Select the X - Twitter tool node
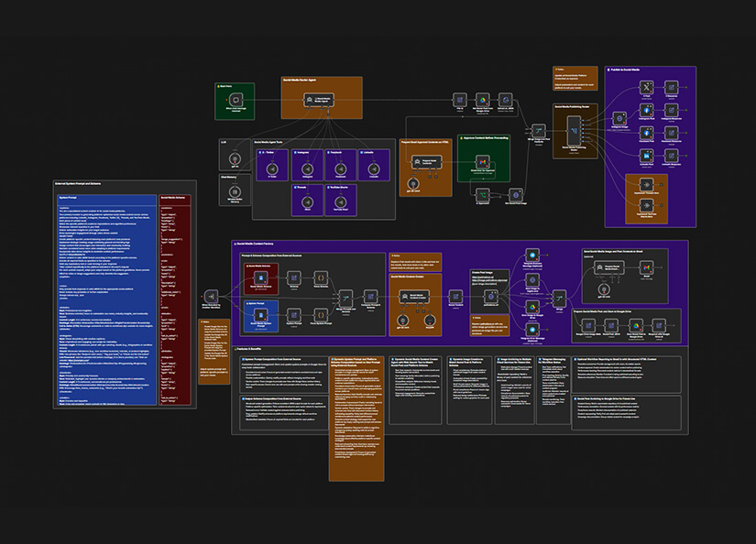Image resolution: width=756 pixels, height=544 pixels. click(272, 169)
